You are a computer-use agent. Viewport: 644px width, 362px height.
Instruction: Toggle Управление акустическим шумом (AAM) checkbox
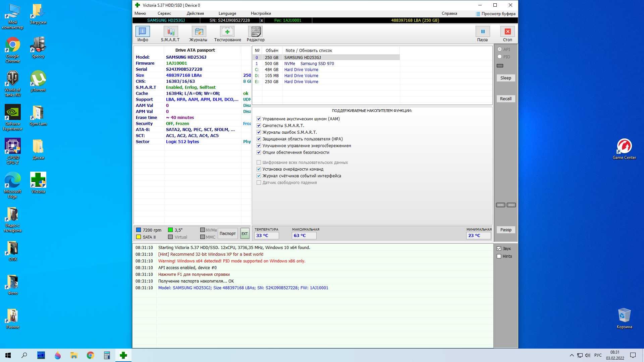(x=259, y=119)
